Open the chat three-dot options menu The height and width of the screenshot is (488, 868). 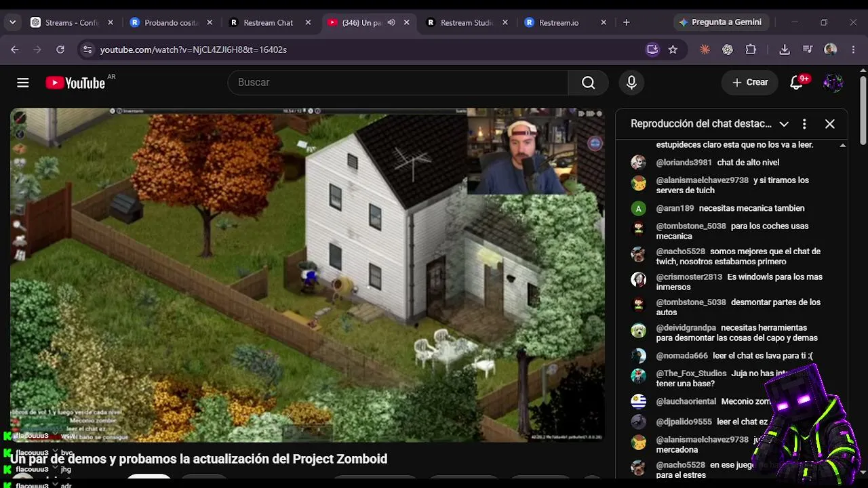[x=804, y=124]
